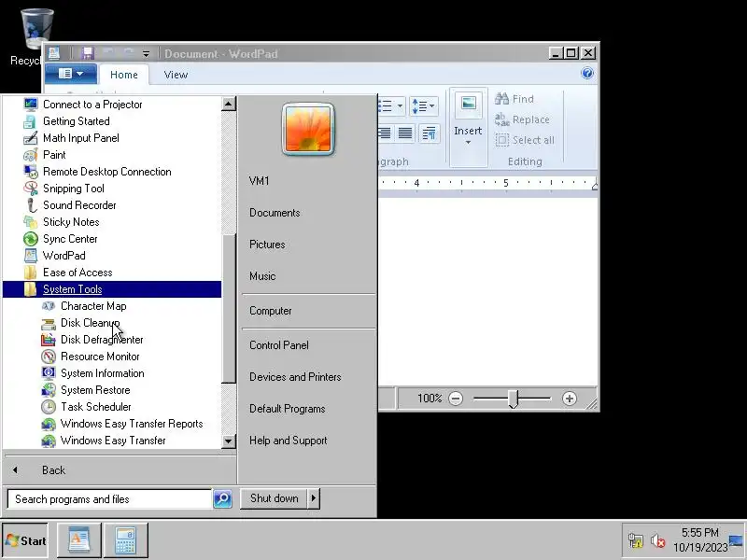Launch Windows Easy Transfer
This screenshot has width=747, height=560.
(x=112, y=441)
